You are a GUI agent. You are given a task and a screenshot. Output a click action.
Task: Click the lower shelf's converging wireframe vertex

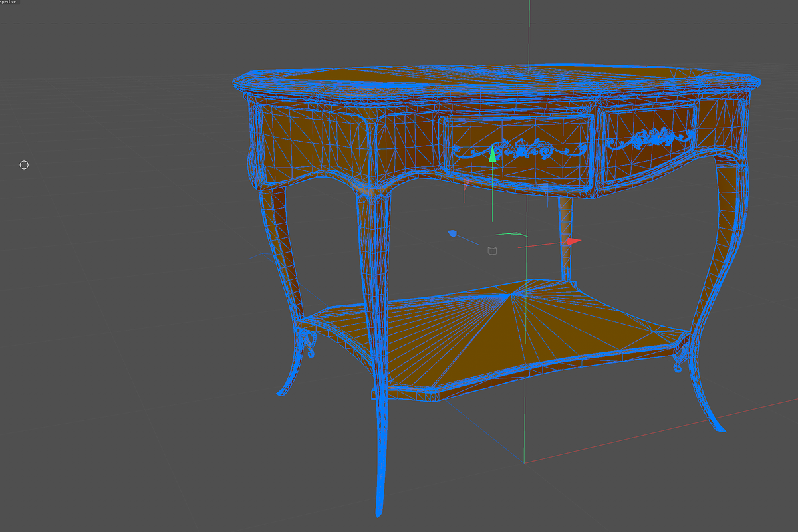(510, 295)
